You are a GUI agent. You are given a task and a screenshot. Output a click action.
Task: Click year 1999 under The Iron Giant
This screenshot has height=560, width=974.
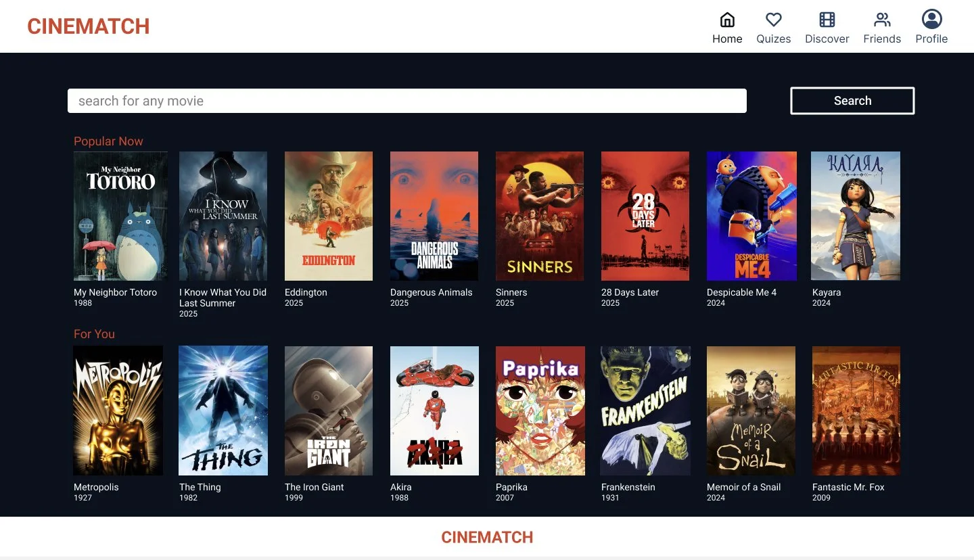(x=294, y=498)
